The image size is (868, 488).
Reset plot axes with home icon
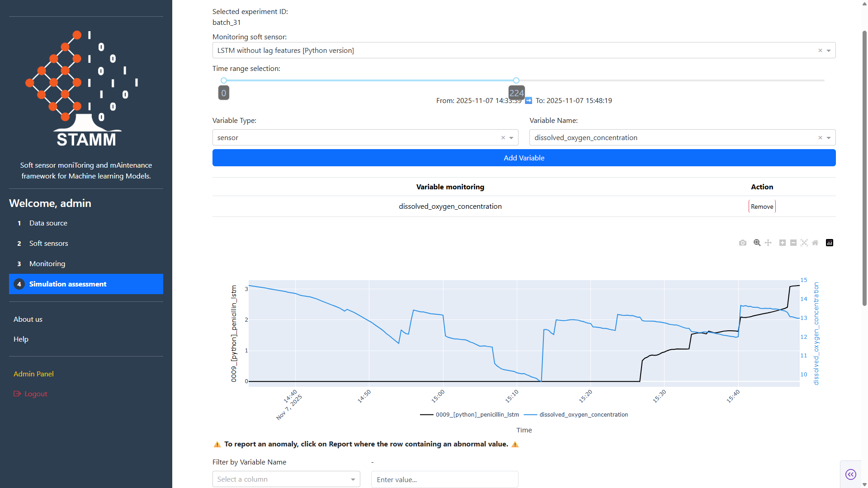click(815, 243)
